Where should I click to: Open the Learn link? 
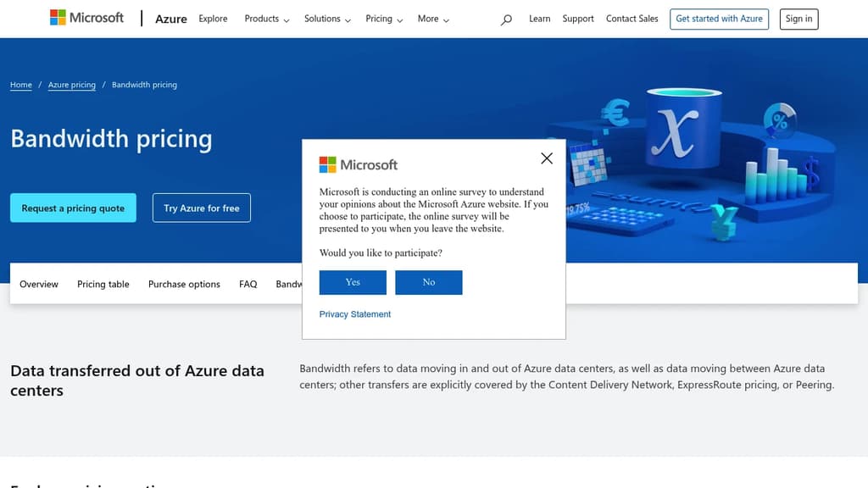[x=539, y=19]
